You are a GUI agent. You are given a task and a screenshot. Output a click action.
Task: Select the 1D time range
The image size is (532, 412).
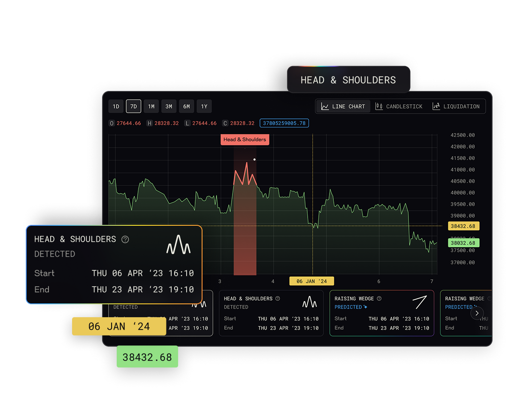(x=116, y=106)
